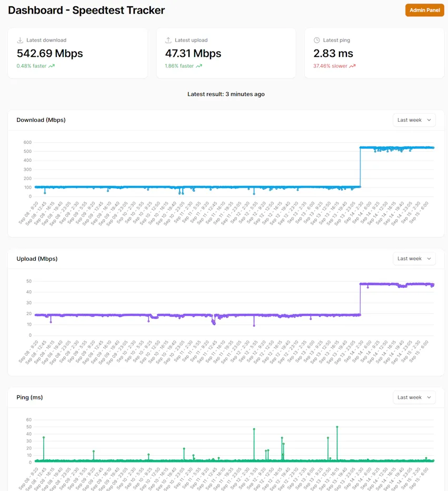Open the Admin Panel
The image size is (448, 491).
[x=424, y=10]
